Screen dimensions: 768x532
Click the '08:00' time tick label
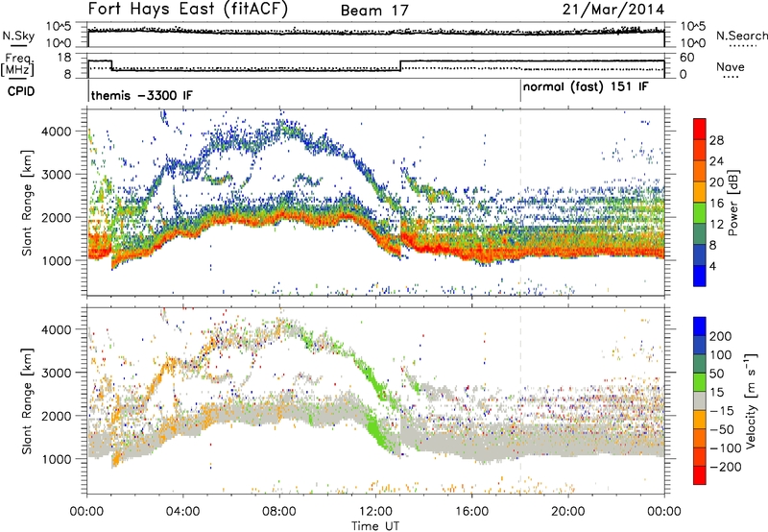pos(279,512)
